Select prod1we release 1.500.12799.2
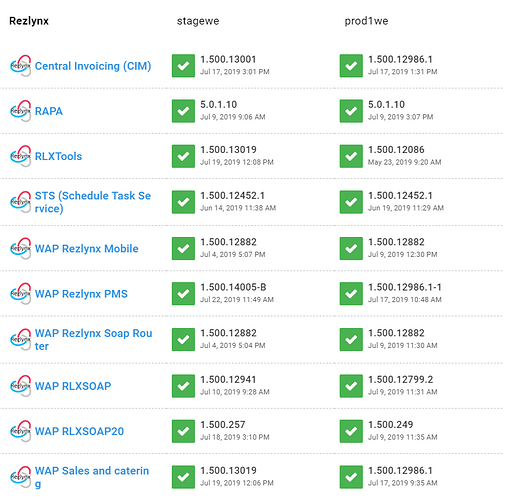 click(x=401, y=379)
